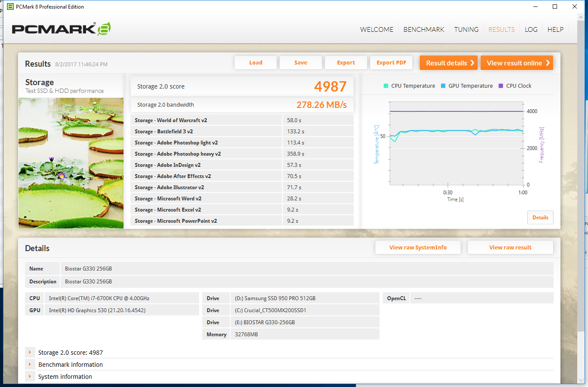Open Result details
This screenshot has width=588, height=387.
click(x=449, y=63)
